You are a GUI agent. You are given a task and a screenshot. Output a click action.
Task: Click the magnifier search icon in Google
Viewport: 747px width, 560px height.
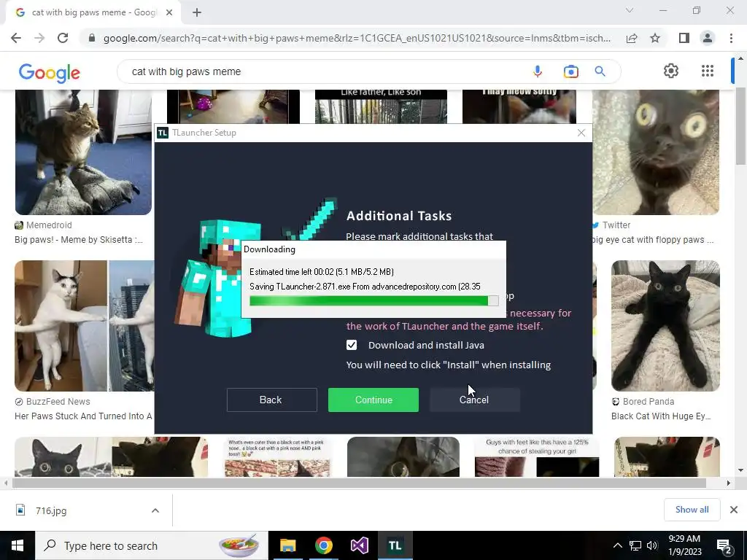600,71
